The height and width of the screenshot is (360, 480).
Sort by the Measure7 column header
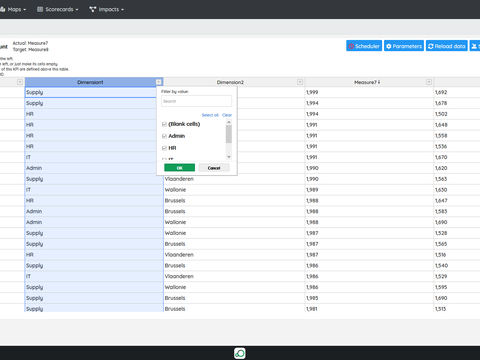[367, 82]
